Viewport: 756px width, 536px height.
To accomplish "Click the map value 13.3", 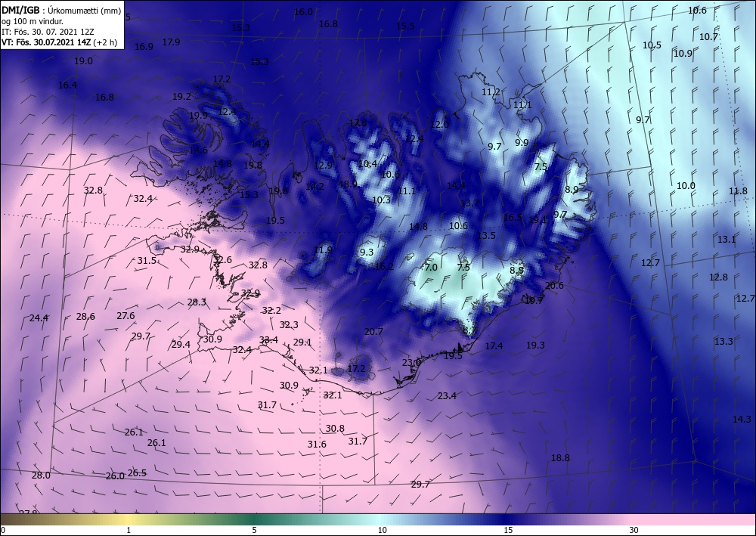I will tap(723, 342).
